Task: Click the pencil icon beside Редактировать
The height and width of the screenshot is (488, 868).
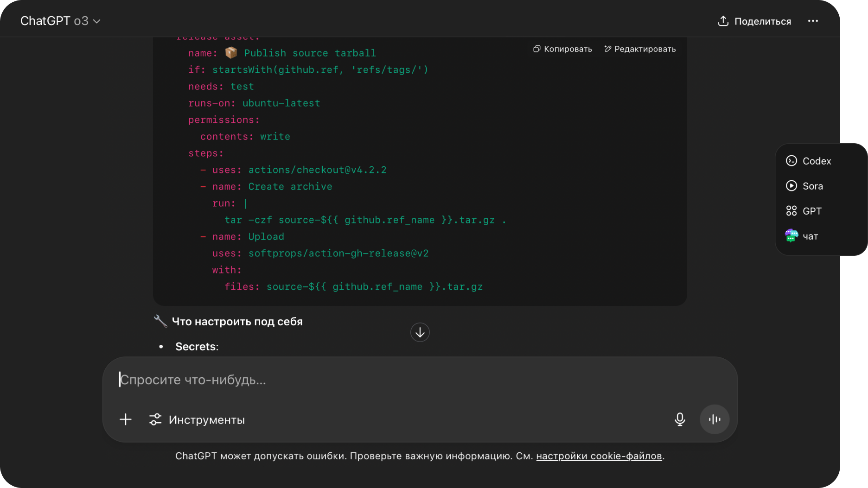Action: 607,49
